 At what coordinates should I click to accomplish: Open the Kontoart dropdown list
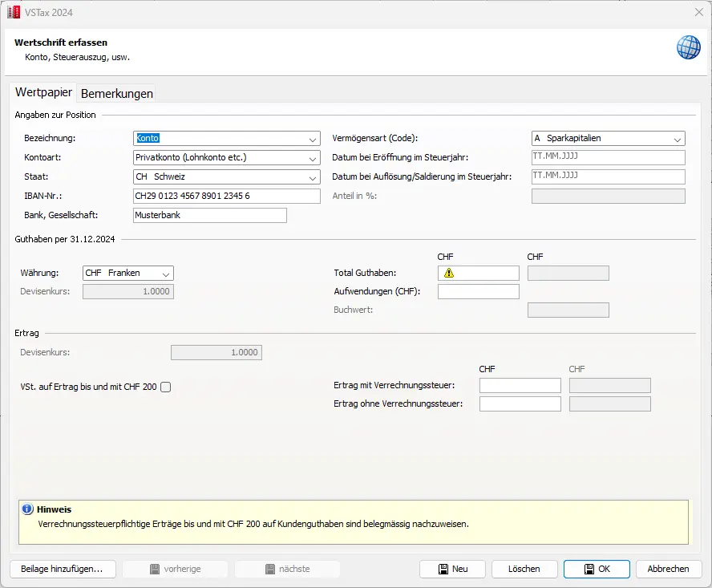tap(312, 158)
